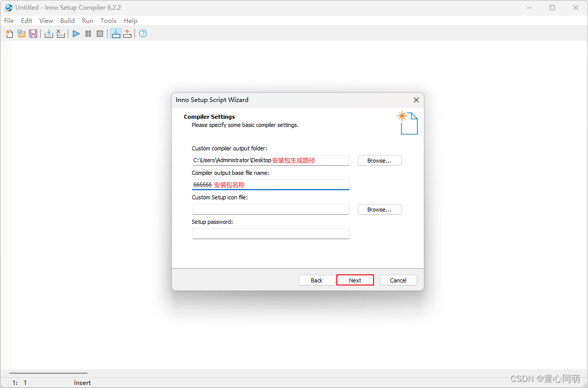Click the Target Setup download-arrow icon

click(116, 34)
